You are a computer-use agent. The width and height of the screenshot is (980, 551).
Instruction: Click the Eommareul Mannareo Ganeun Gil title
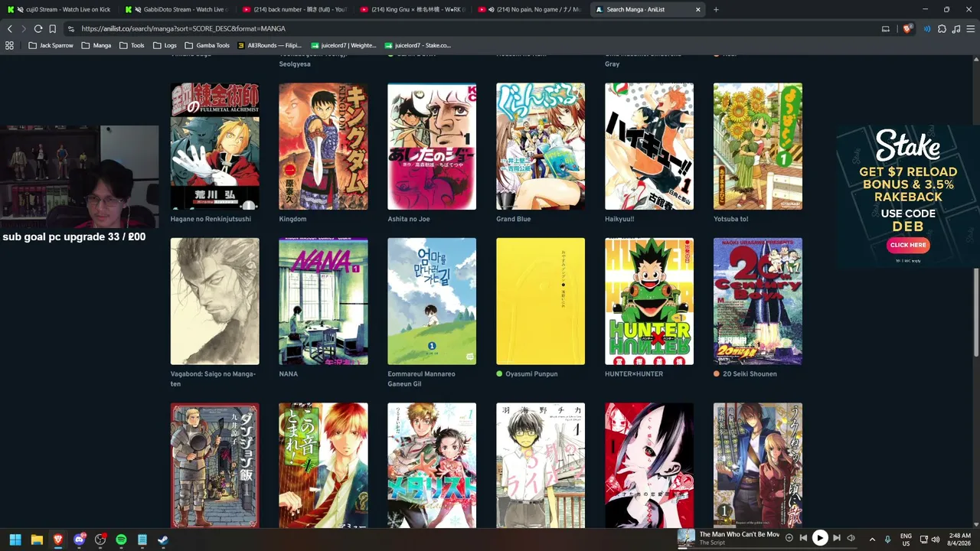[422, 379]
